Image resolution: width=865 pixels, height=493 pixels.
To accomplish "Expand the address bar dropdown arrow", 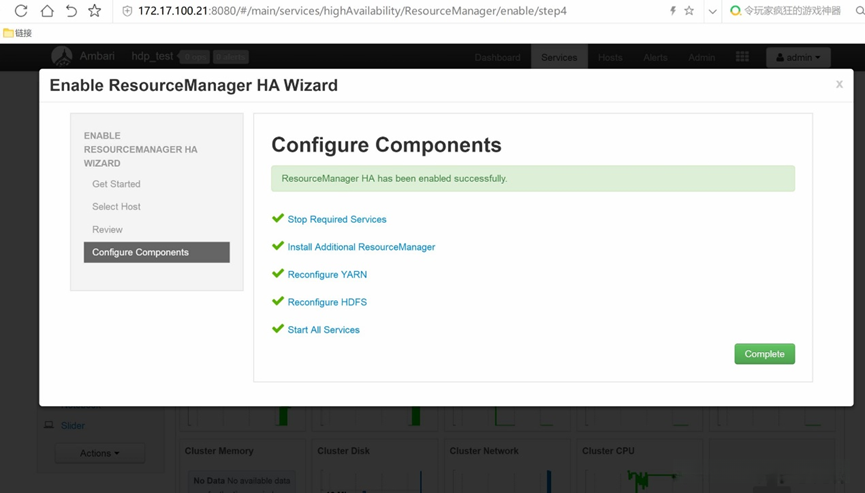I will (712, 11).
